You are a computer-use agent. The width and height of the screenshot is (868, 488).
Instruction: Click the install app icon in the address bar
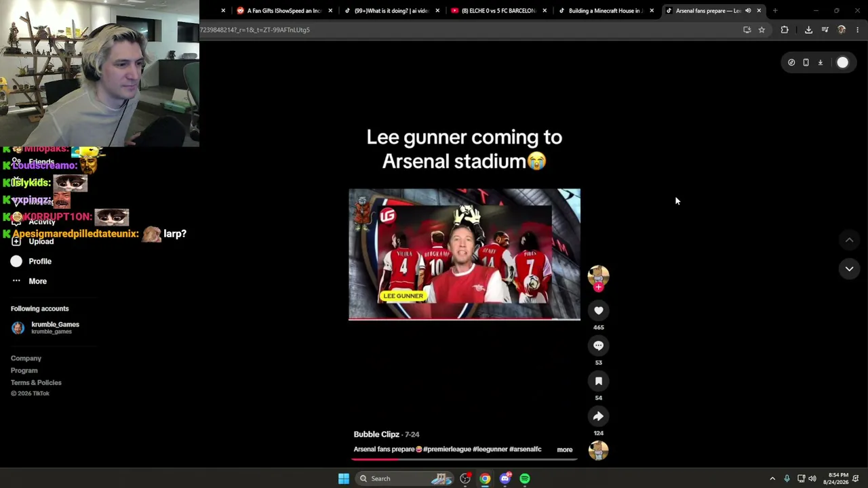coord(747,30)
